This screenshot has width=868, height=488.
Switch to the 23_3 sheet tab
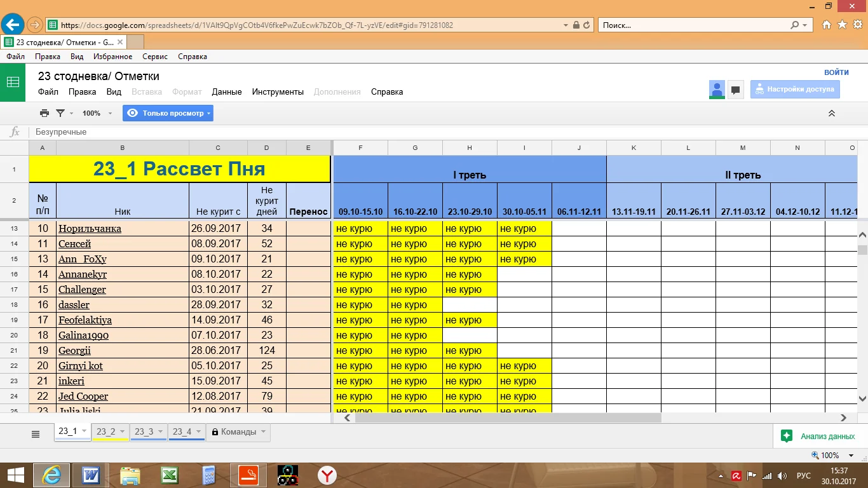(144, 432)
